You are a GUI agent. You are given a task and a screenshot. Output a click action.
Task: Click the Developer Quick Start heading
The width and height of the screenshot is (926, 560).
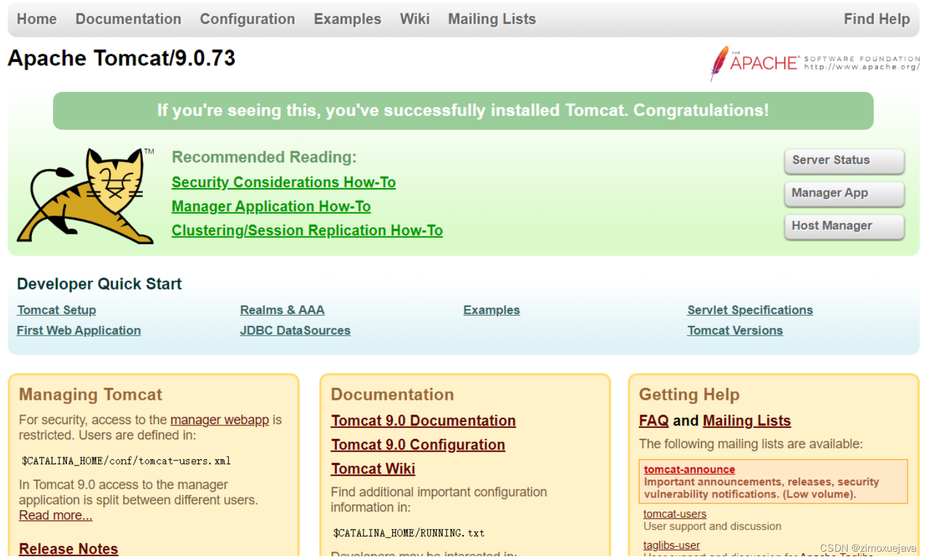coord(99,284)
